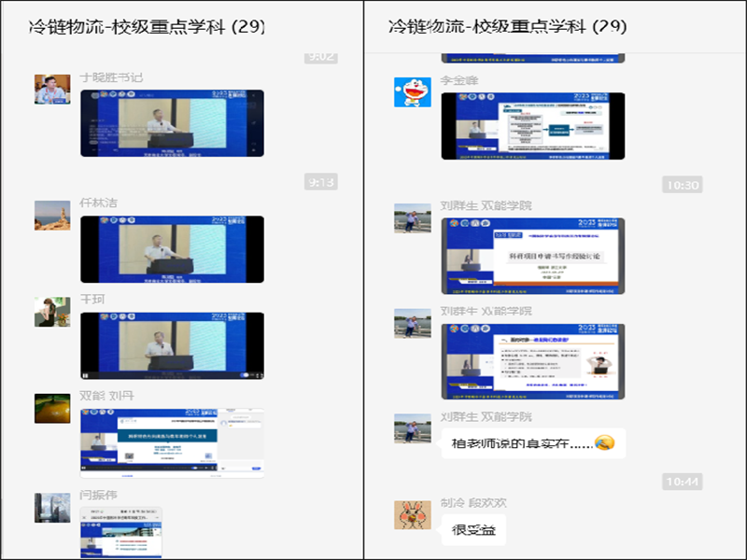The width and height of the screenshot is (747, 560).
Task: Click the left panel group title 冷链物流-校级重点学科
Action: (147, 27)
